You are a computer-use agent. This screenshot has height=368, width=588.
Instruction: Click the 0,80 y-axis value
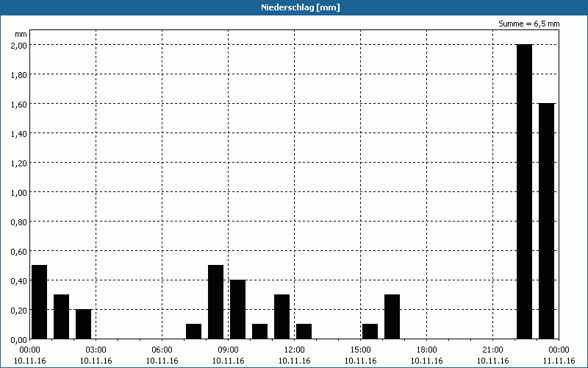click(19, 222)
